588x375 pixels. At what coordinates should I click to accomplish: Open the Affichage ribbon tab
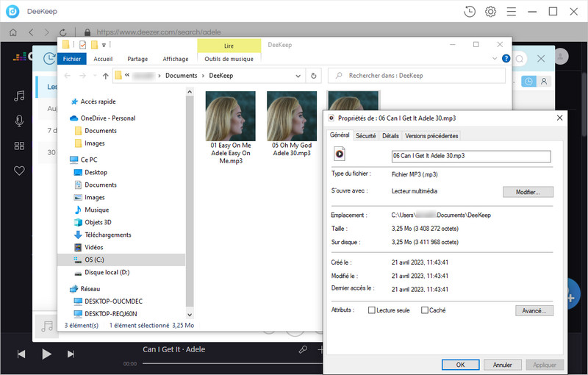tap(176, 59)
